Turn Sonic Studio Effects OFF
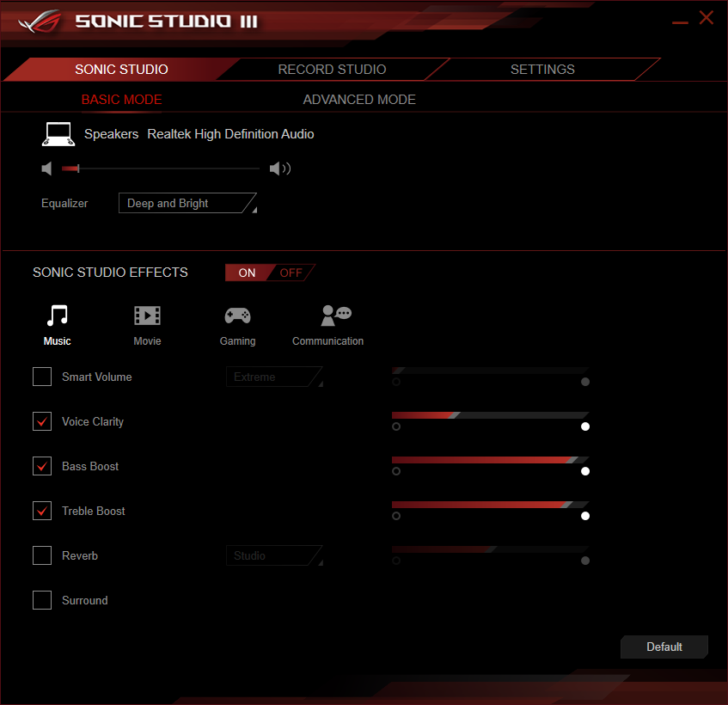This screenshot has height=705, width=728. [291, 273]
